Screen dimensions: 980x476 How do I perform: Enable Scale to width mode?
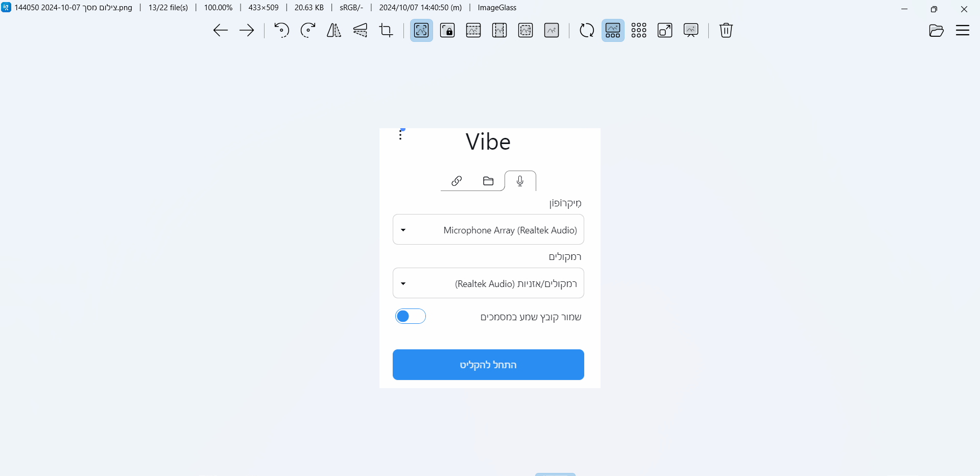[x=473, y=31]
